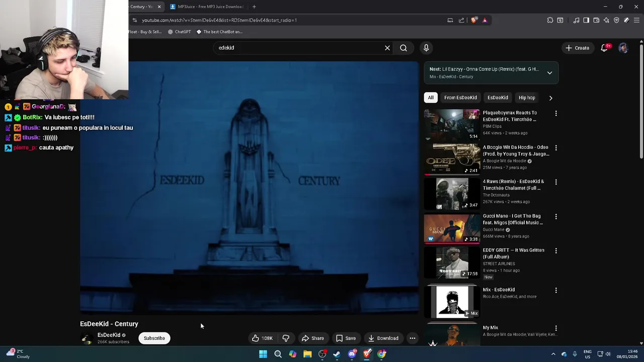This screenshot has width=644, height=362.
Task: Open the Windows Start button
Action: coord(263,354)
